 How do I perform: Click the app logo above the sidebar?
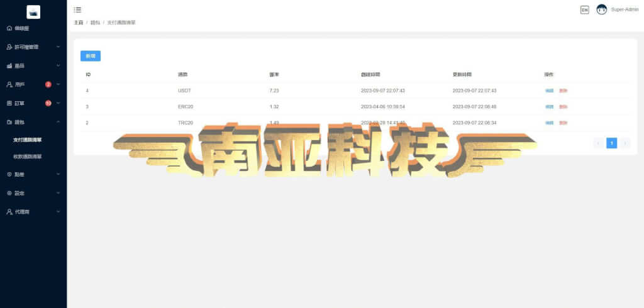click(33, 12)
